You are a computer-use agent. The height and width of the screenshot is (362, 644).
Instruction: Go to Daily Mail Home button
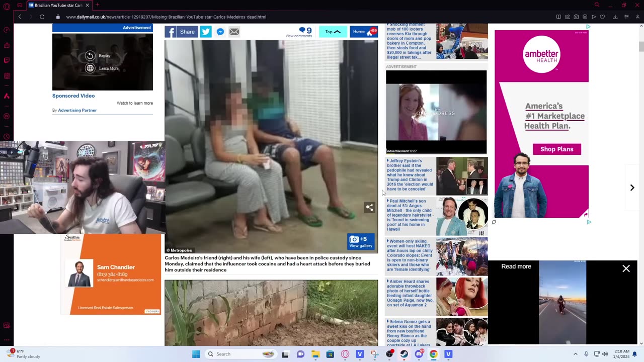click(x=364, y=32)
